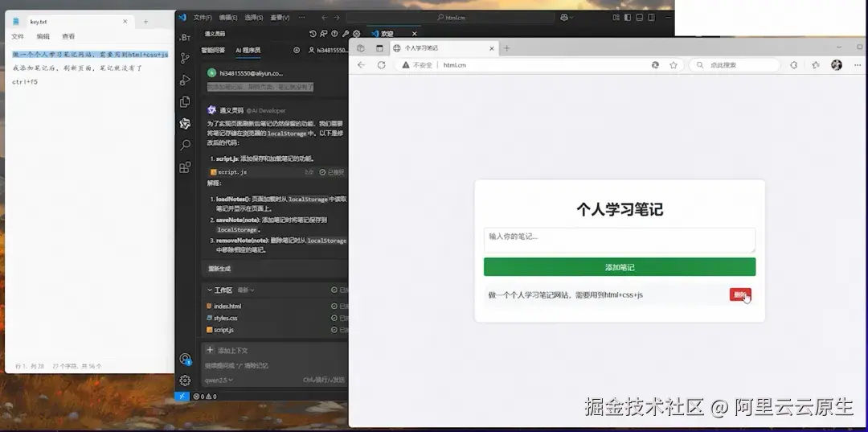Click the 输入你的笔记 text area
The height and width of the screenshot is (432, 868).
(x=620, y=241)
